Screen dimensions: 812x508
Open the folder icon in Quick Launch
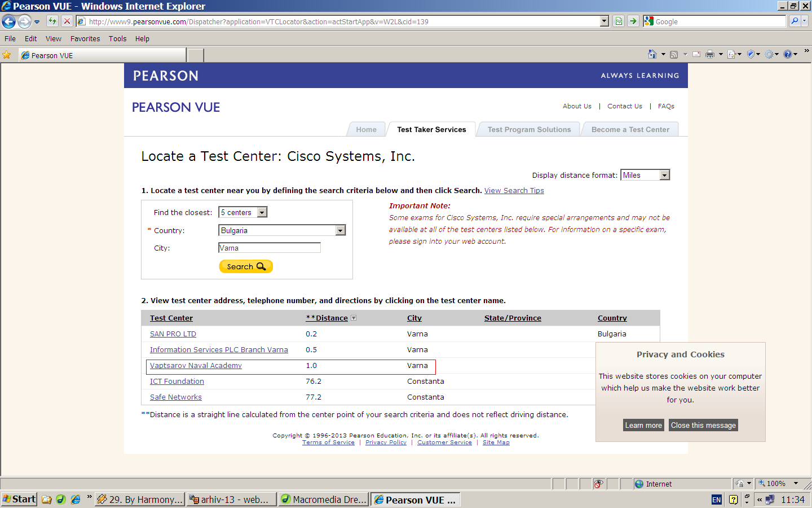pyautogui.click(x=47, y=500)
